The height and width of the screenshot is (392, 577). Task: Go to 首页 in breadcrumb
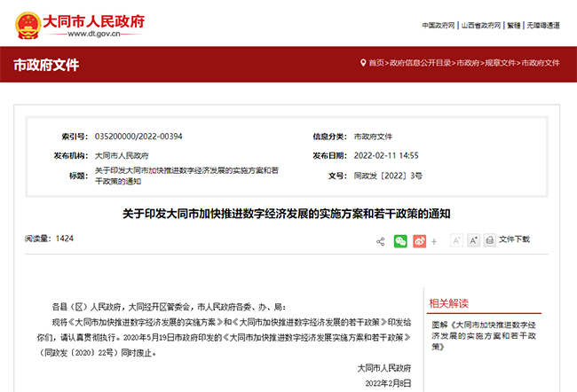[376, 63]
